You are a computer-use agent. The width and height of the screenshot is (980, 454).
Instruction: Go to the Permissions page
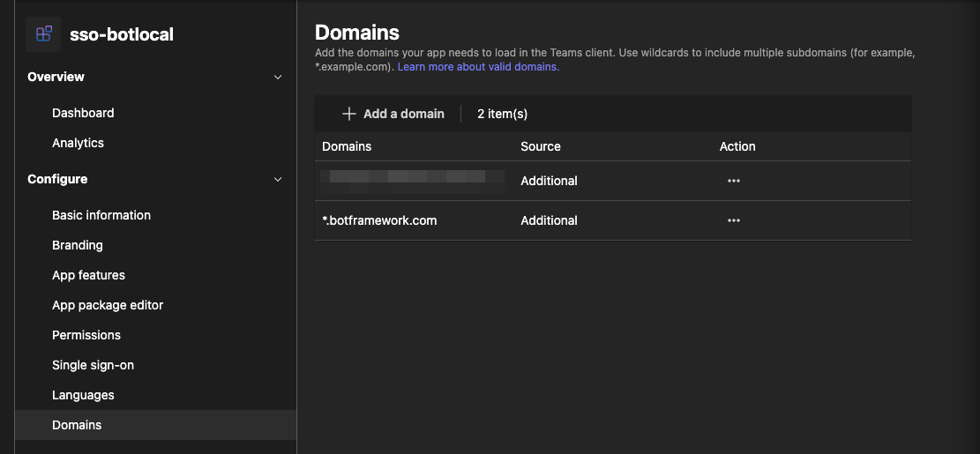(86, 335)
